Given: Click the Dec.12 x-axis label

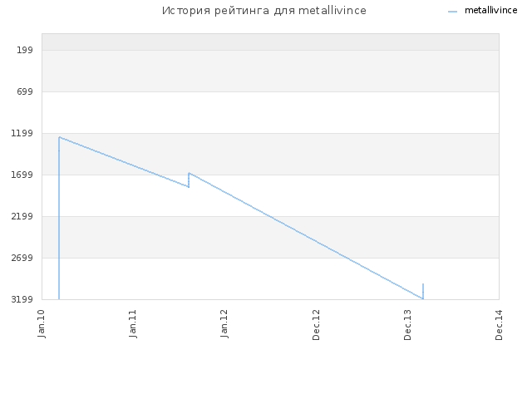Looking at the screenshot, I should click(316, 325).
